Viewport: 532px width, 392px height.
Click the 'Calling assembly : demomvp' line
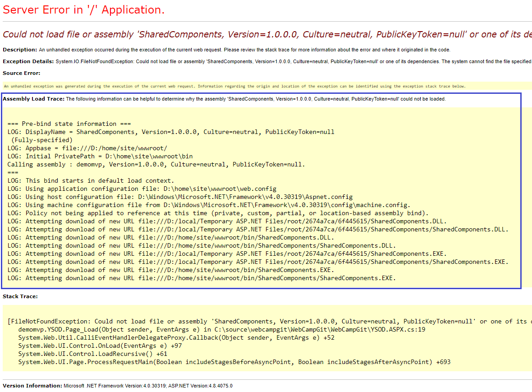pos(156,164)
